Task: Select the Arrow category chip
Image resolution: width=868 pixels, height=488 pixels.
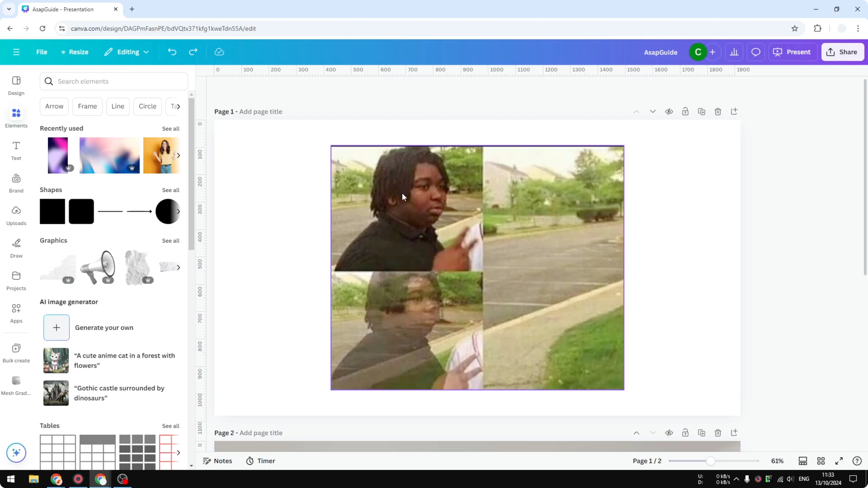Action: [54, 106]
